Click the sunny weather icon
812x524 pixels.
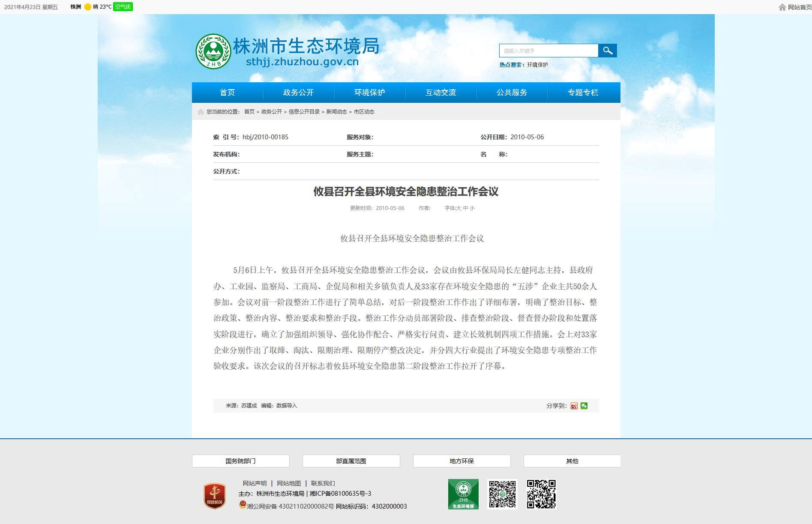point(88,7)
